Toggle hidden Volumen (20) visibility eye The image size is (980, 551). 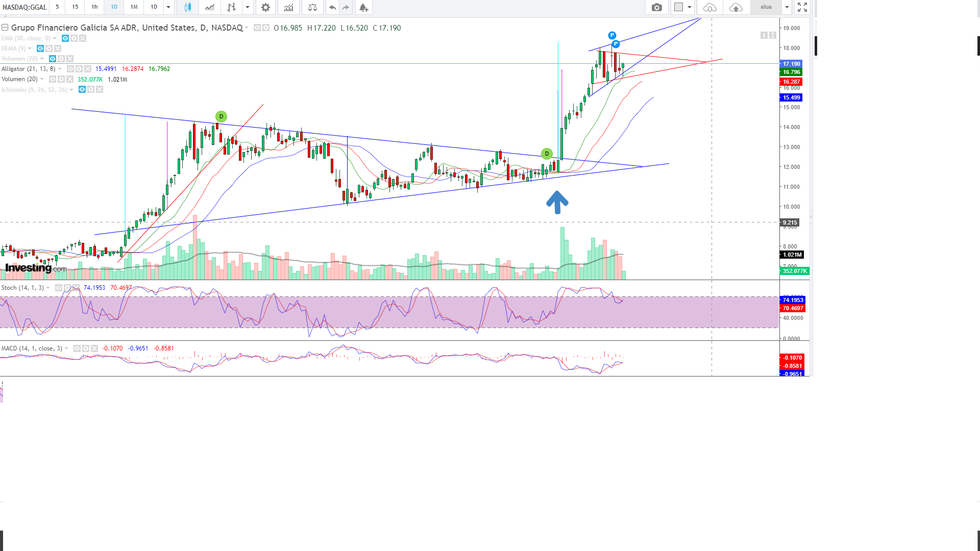point(53,59)
